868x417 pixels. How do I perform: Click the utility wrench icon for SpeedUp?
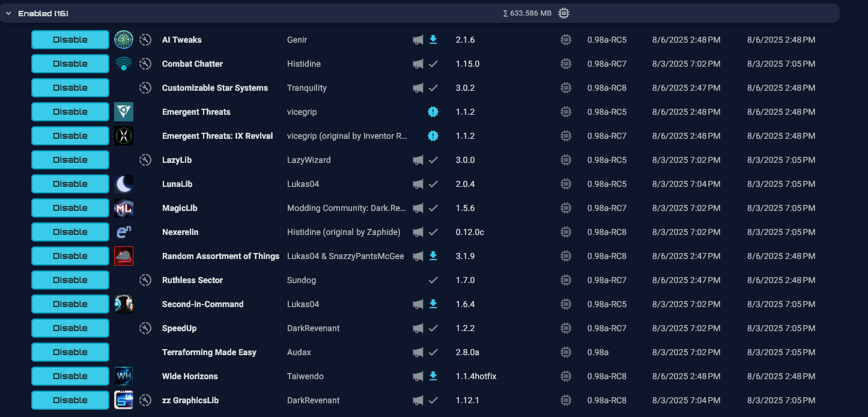145,328
